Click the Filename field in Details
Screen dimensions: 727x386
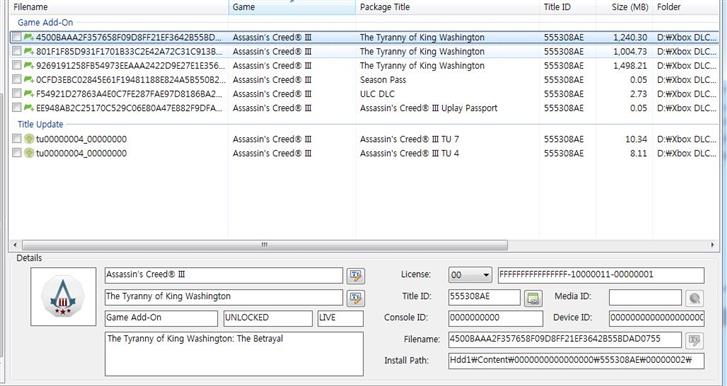point(565,340)
